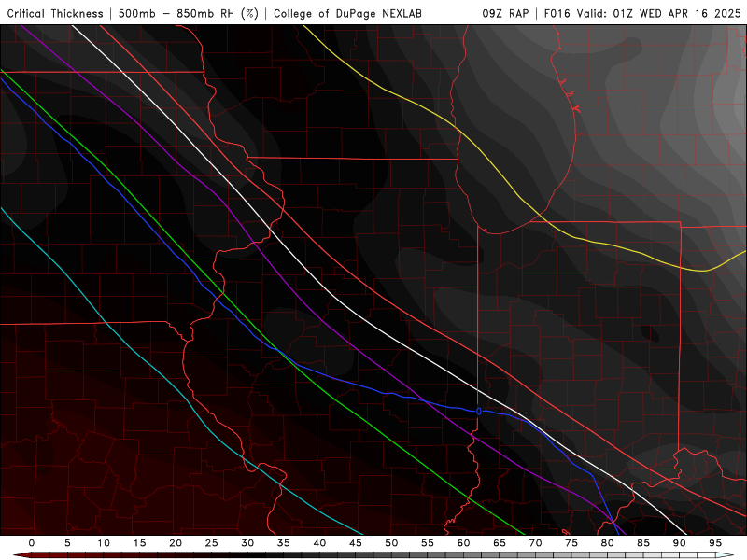Click the "20" colorbar scale value
Image resolution: width=747 pixels, height=560 pixels.
click(x=176, y=543)
